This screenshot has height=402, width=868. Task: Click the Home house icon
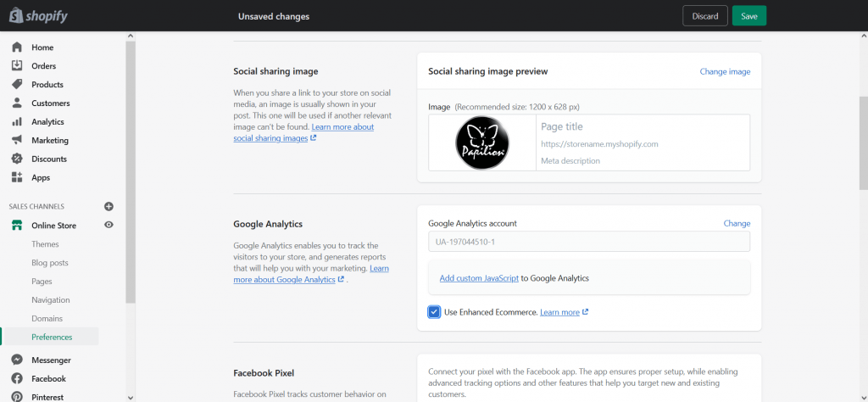pyautogui.click(x=17, y=47)
